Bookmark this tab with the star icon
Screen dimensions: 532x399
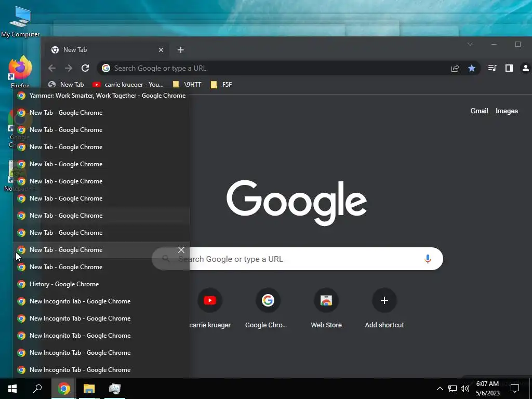click(x=472, y=68)
